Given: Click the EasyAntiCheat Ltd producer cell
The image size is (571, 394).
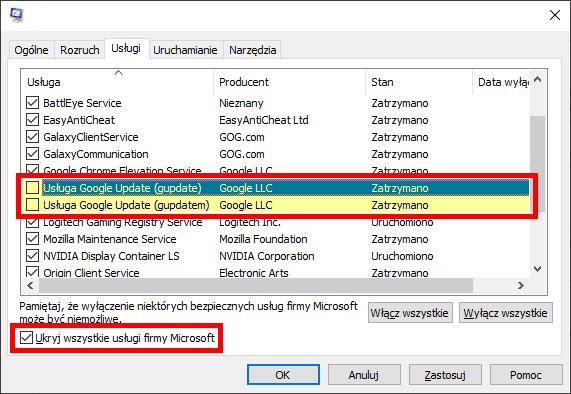Looking at the screenshot, I should point(264,120).
